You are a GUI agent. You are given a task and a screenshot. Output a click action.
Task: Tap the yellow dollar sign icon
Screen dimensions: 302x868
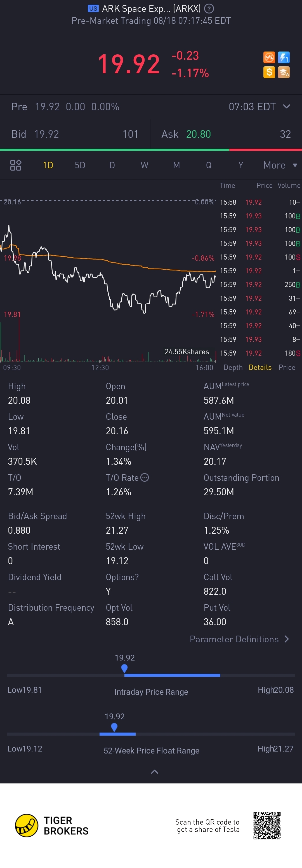coord(269,72)
